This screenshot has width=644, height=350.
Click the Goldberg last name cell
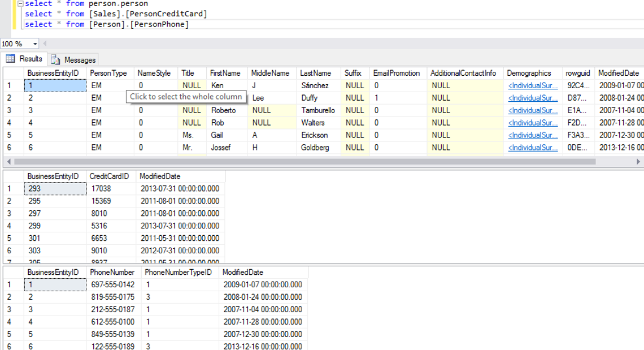click(x=319, y=147)
